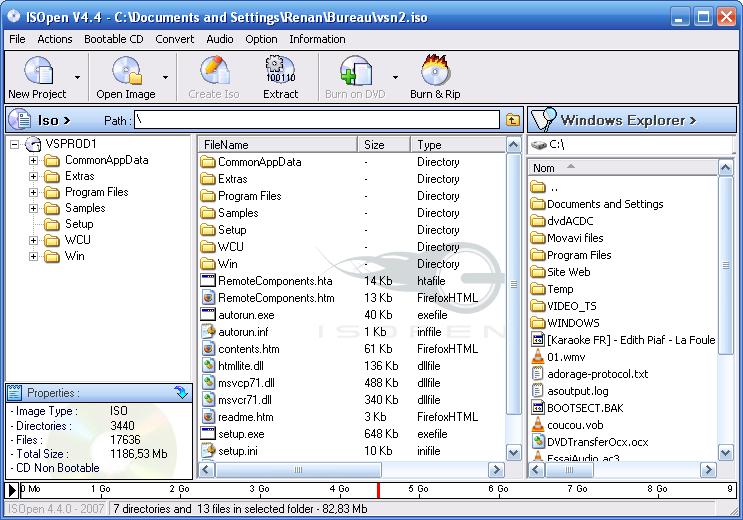Open the Information menu
The height and width of the screenshot is (520, 743).
coord(317,39)
